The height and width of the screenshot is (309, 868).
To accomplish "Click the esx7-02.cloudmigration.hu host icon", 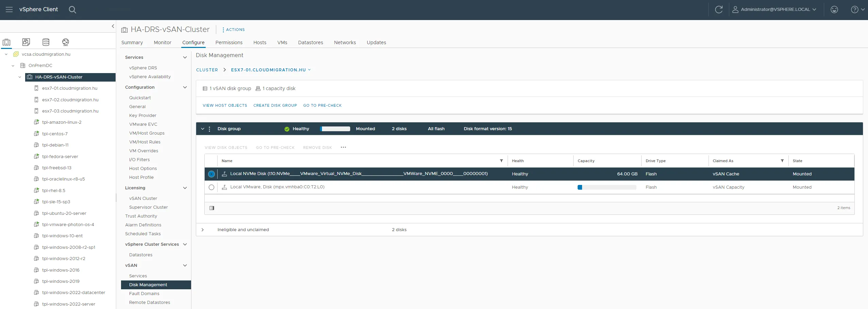I will (36, 100).
